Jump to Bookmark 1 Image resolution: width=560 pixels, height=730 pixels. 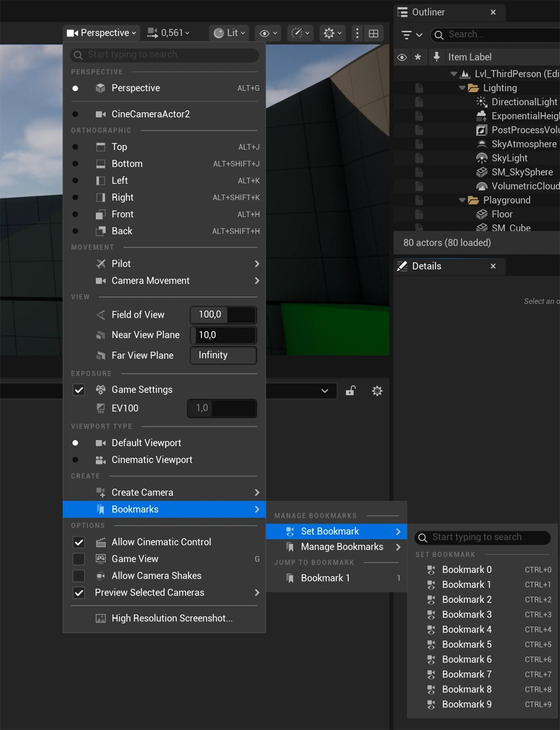click(336, 578)
